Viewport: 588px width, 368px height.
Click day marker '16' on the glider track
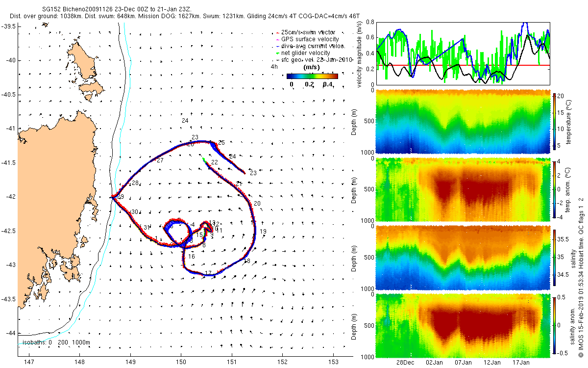pyautogui.click(x=192, y=257)
